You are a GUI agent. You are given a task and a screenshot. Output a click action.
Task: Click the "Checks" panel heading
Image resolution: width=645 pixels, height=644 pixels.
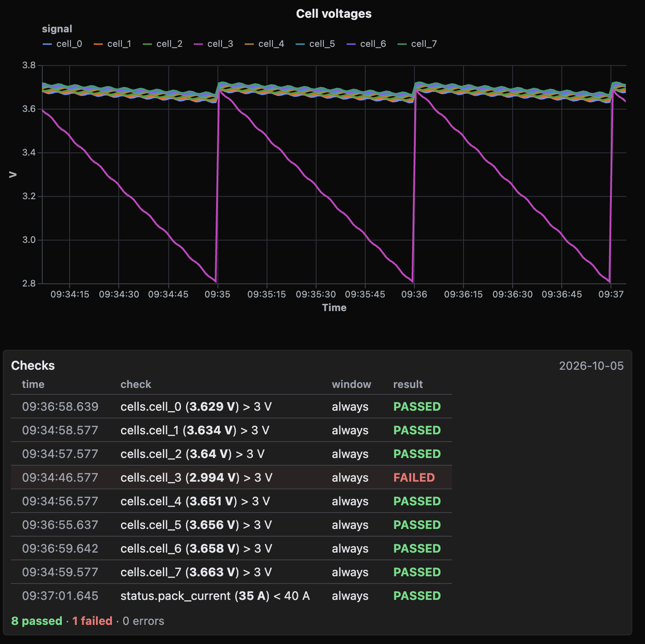point(33,366)
